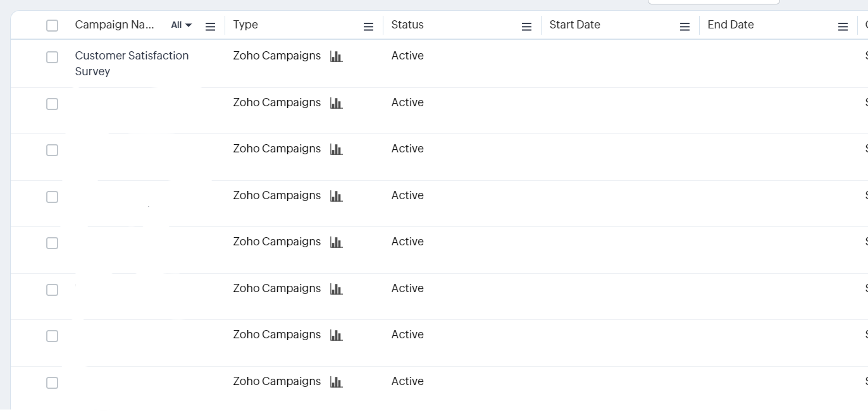The width and height of the screenshot is (868, 411).
Task: Select the Customer Satisfaction Survey row checkbox
Action: point(52,57)
